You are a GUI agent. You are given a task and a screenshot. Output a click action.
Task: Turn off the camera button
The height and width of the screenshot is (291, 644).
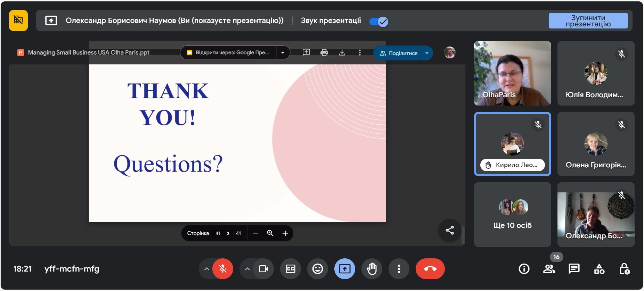click(263, 269)
